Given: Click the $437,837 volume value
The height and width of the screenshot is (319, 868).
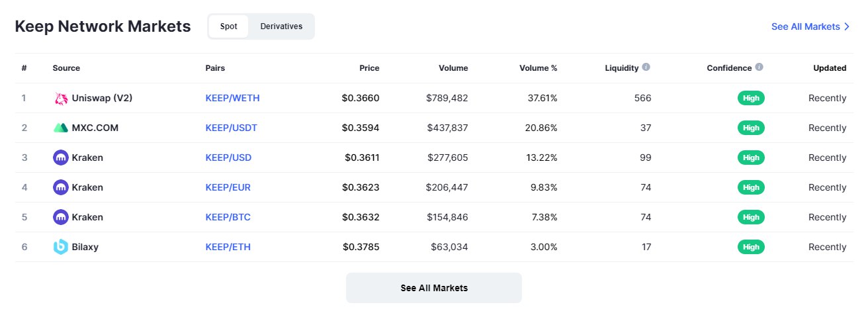Looking at the screenshot, I should (447, 128).
